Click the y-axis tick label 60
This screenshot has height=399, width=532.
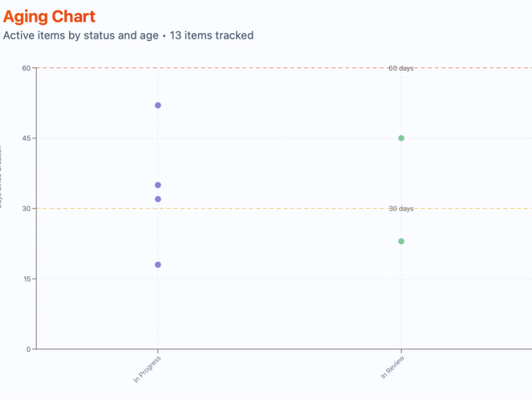coord(26,68)
